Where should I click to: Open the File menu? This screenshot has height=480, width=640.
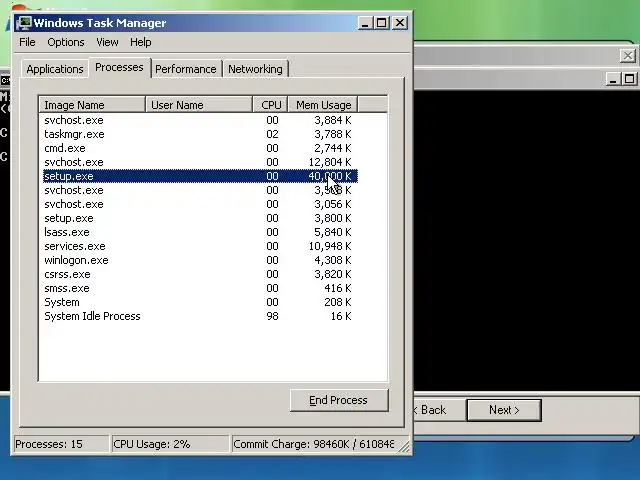coord(27,42)
